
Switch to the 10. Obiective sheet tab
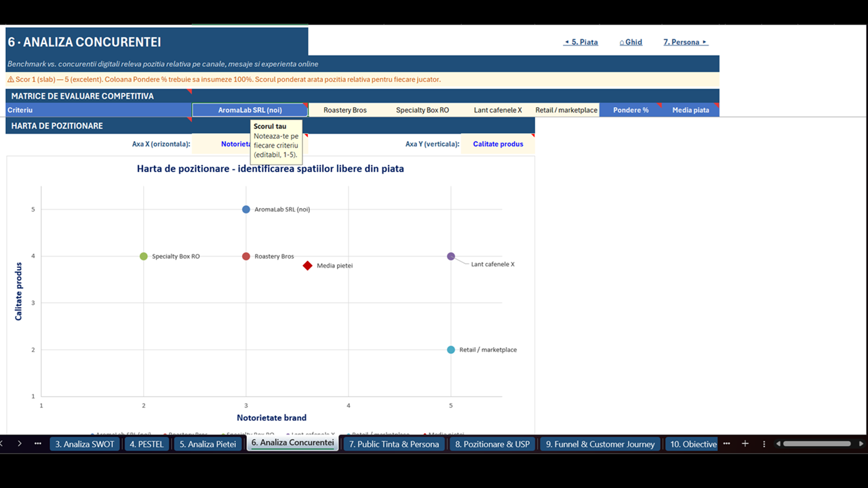coord(691,444)
